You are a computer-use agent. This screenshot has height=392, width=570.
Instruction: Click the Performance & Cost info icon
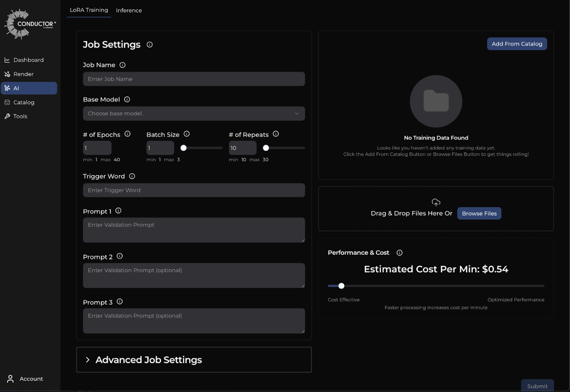tap(399, 253)
